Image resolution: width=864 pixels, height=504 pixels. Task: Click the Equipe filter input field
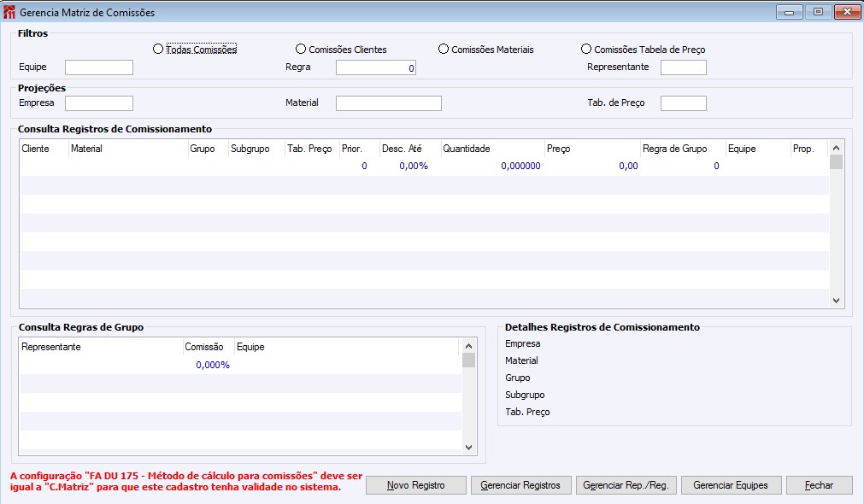(x=99, y=67)
